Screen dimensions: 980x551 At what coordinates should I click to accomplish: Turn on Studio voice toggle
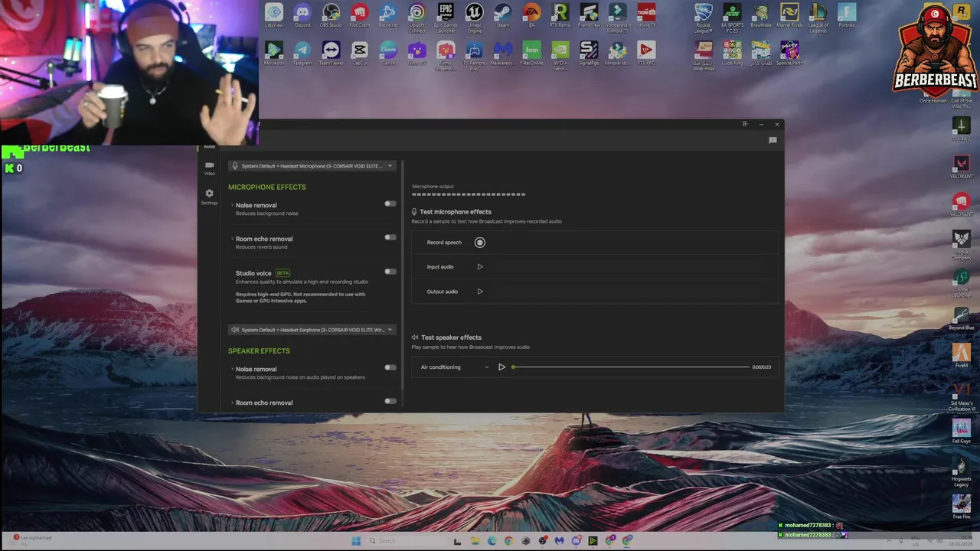[x=390, y=272]
